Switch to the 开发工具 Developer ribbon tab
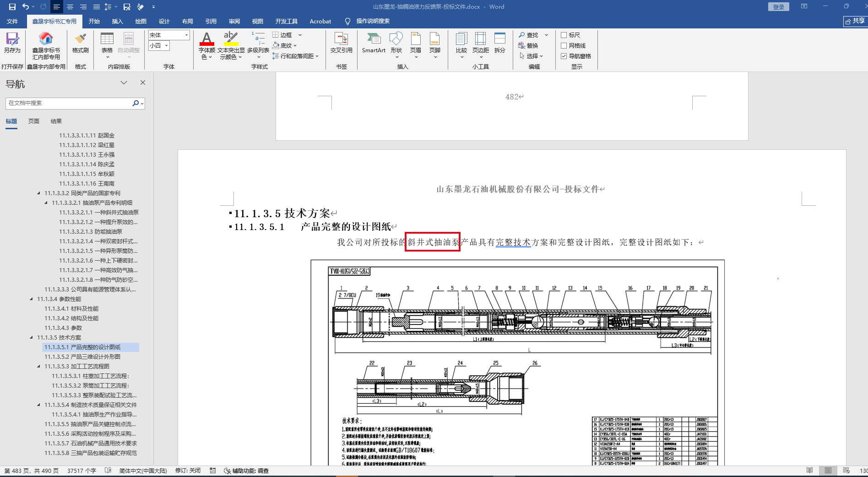868x477 pixels. (287, 21)
